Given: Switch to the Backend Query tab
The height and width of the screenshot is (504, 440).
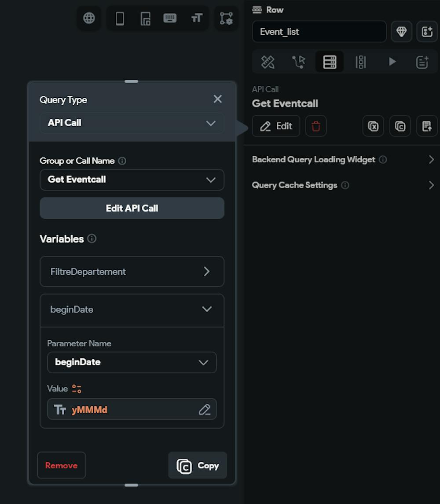Looking at the screenshot, I should click(x=330, y=62).
